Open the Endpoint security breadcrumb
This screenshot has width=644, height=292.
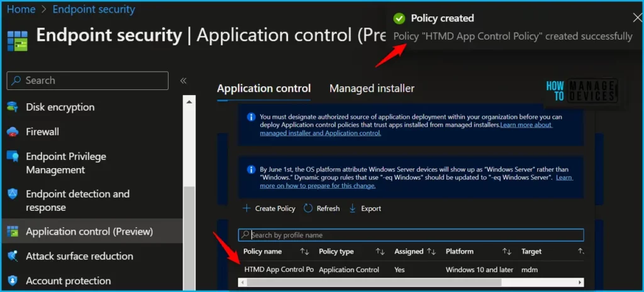coord(94,9)
